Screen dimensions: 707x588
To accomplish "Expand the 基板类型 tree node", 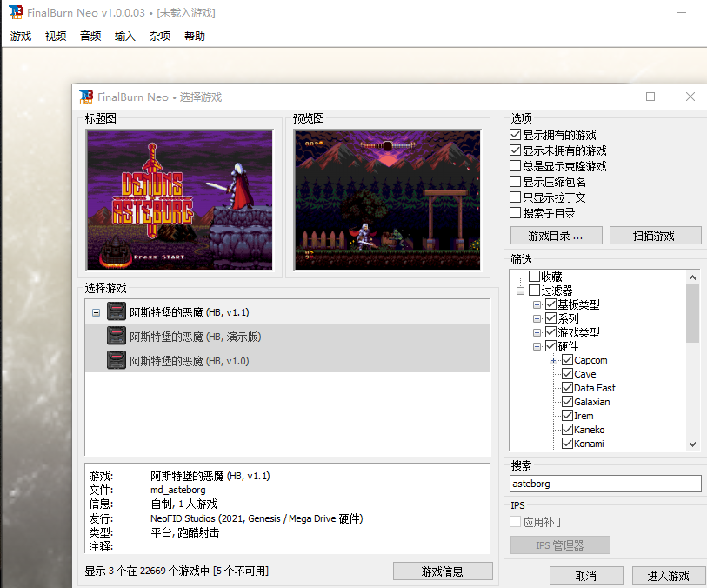I will coord(537,304).
